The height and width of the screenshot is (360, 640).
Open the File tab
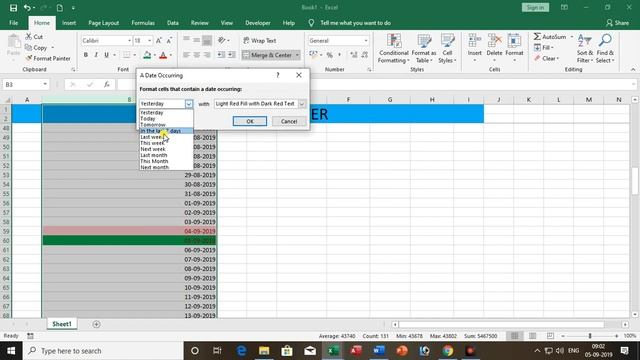point(13,23)
